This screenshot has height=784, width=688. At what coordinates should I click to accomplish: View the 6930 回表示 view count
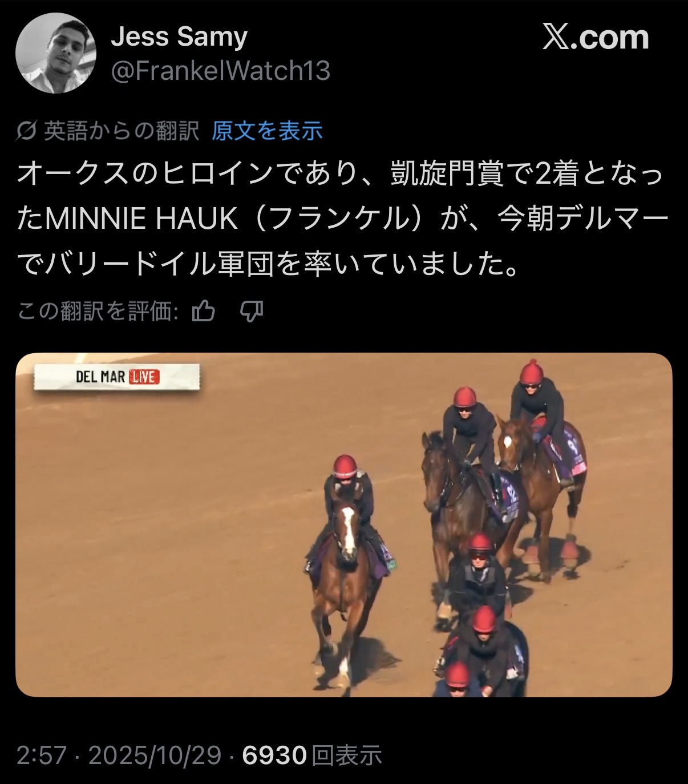312,755
